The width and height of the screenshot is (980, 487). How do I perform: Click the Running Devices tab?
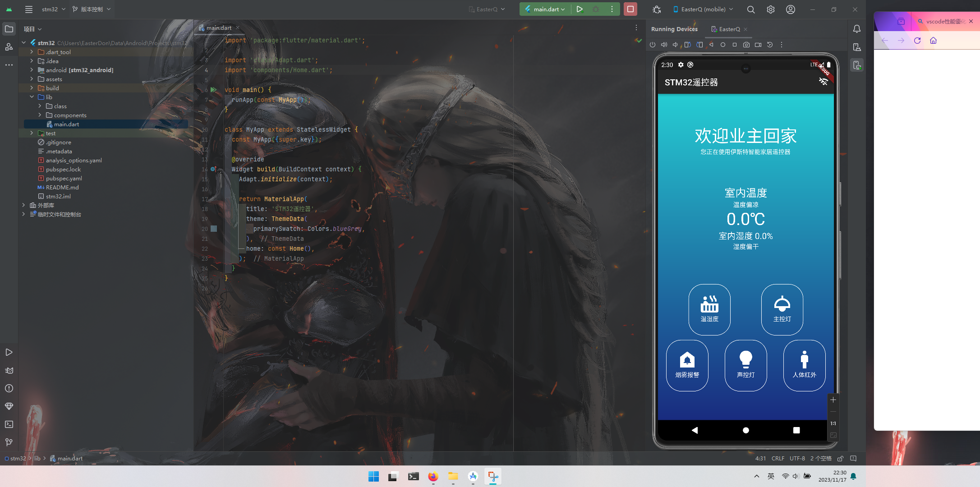coord(675,29)
